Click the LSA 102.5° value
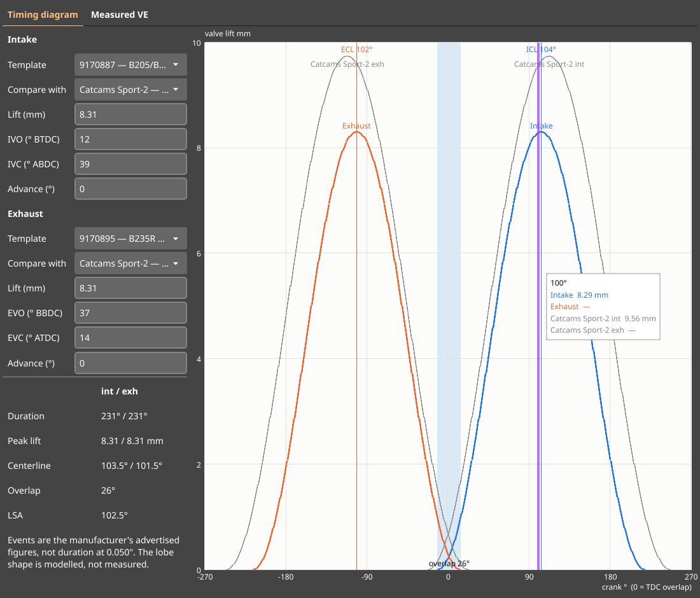The width and height of the screenshot is (700, 598). pos(115,515)
